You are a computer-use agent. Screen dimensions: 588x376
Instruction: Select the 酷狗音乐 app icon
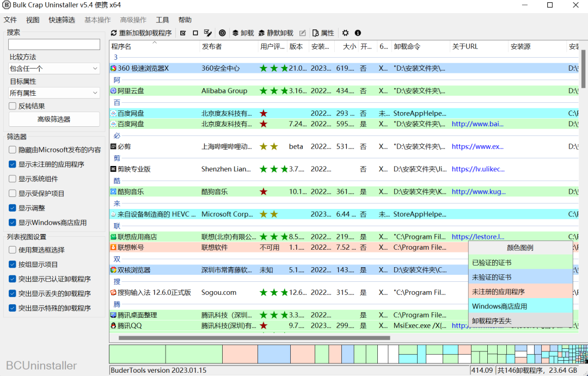point(113,192)
